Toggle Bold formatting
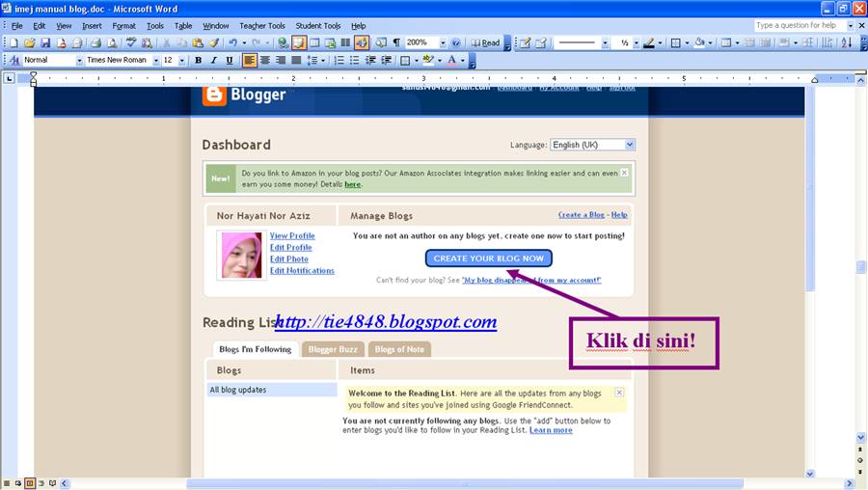This screenshot has width=868, height=490. 198,60
